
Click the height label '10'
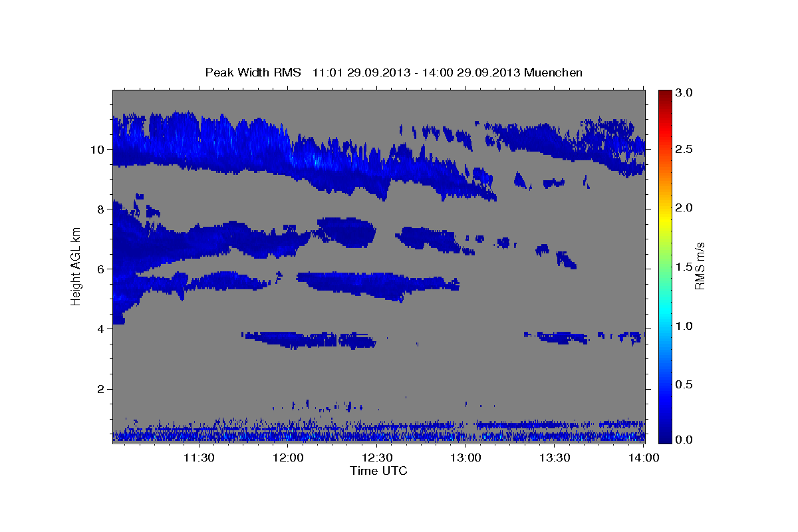pyautogui.click(x=98, y=150)
